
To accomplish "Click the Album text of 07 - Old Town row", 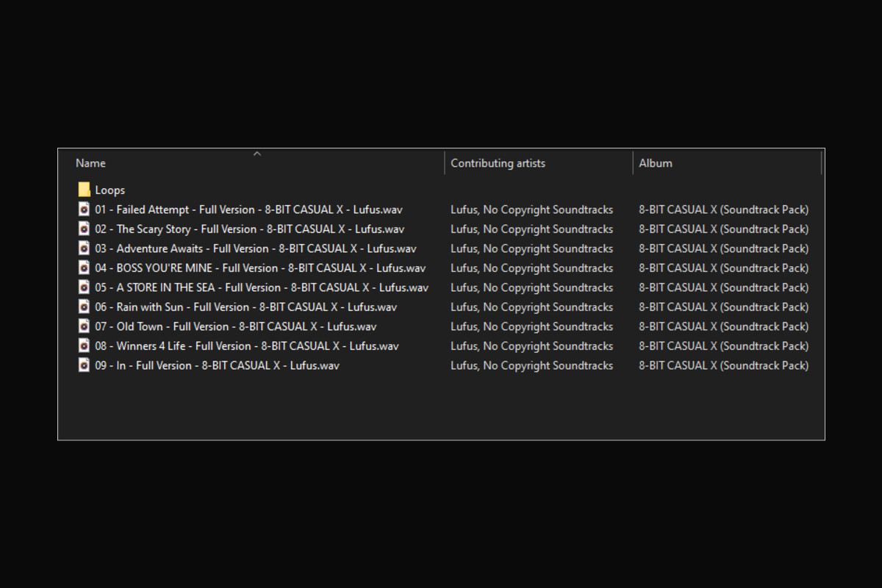I will pos(723,326).
